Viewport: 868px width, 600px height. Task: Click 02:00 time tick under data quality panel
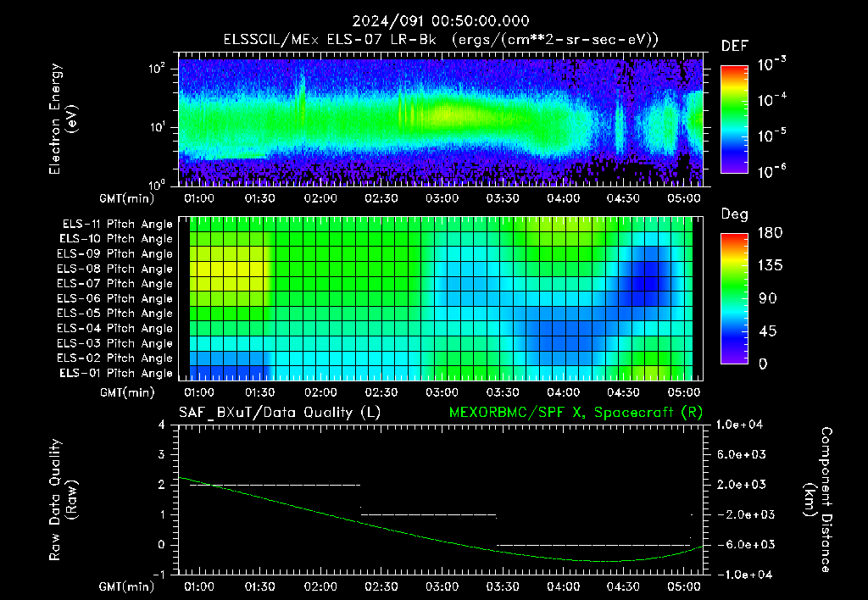click(x=320, y=586)
